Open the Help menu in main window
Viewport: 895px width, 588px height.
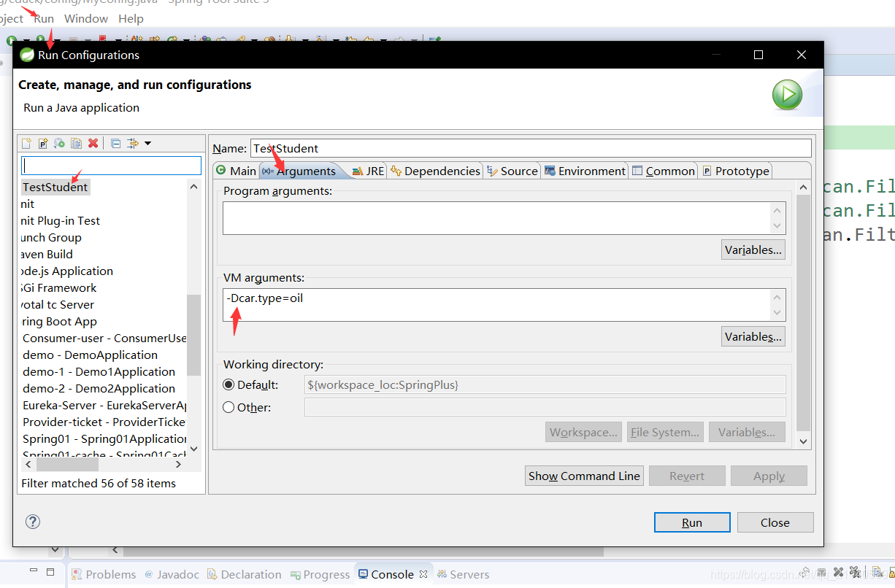(131, 18)
